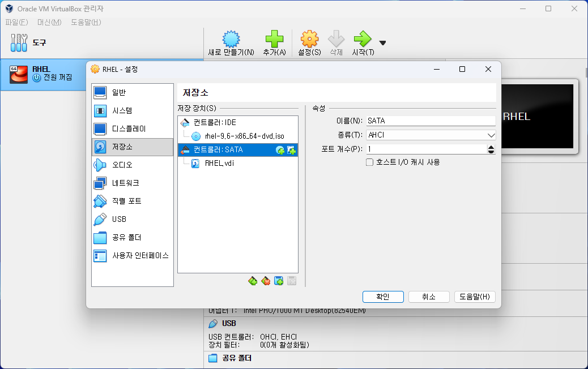Click 공유 폴더 section header in manager window
This screenshot has height=369, width=588.
click(x=237, y=358)
